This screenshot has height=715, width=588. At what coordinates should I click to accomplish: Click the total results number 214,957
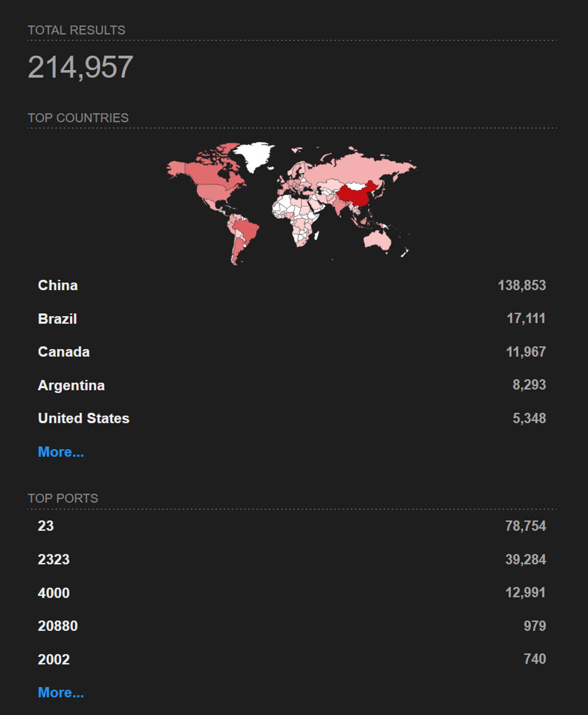point(80,67)
